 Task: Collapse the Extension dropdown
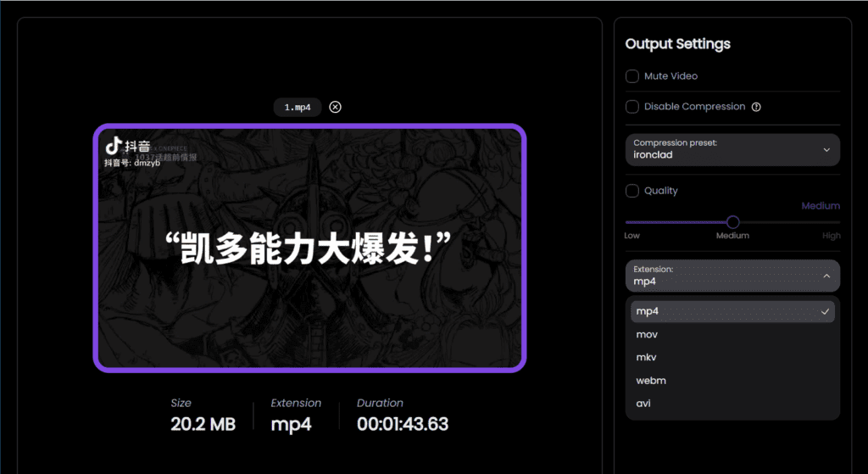pyautogui.click(x=732, y=276)
